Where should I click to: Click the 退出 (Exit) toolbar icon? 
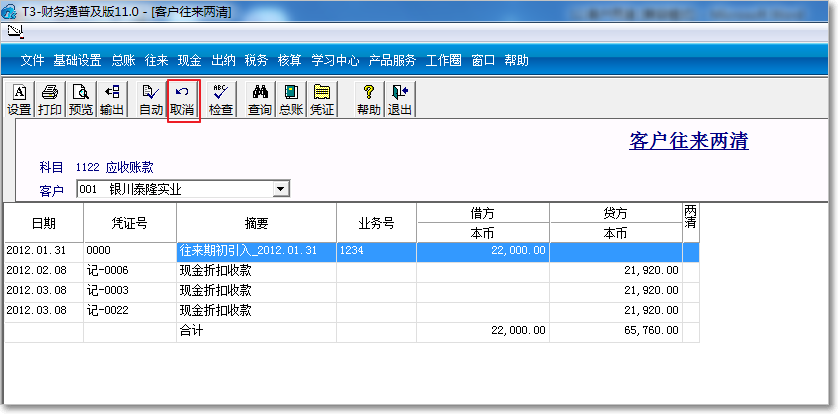(x=400, y=100)
